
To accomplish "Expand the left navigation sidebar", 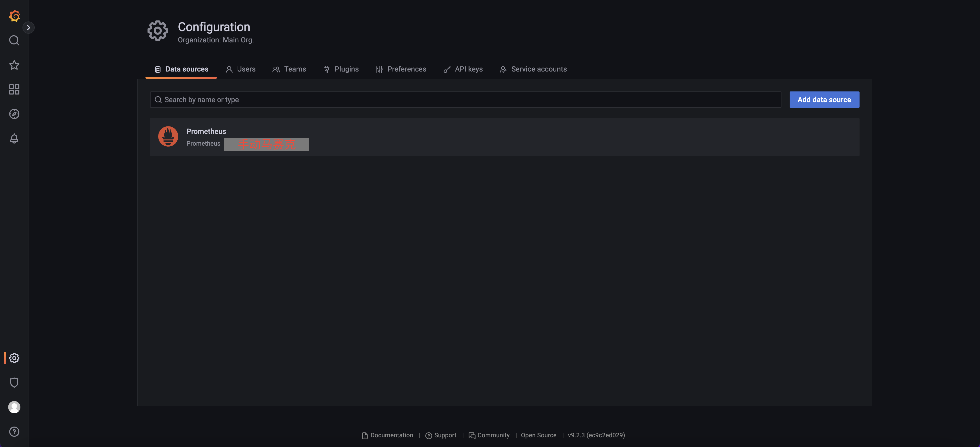I will pos(29,27).
